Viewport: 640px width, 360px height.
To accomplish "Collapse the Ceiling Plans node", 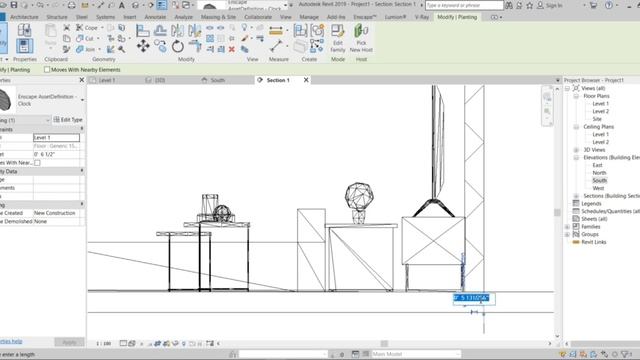I will [576, 127].
